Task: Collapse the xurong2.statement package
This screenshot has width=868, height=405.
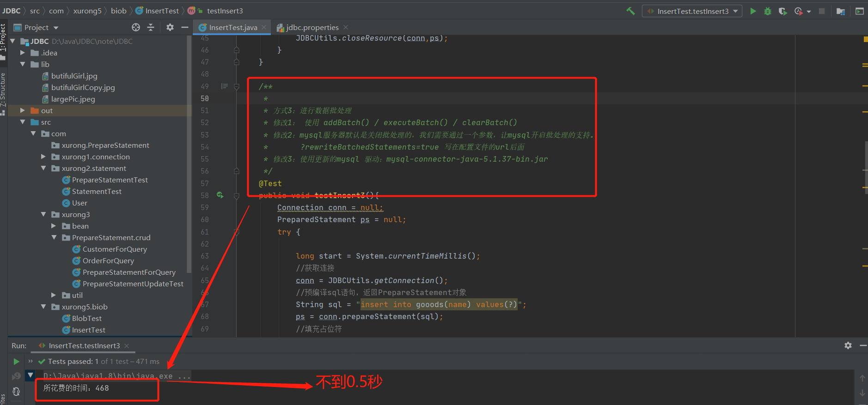Action: [x=43, y=168]
